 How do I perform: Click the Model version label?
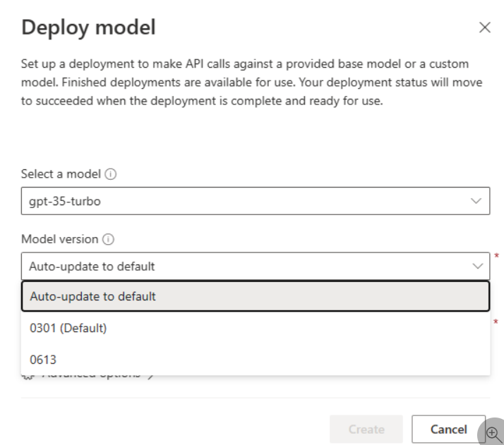(59, 239)
